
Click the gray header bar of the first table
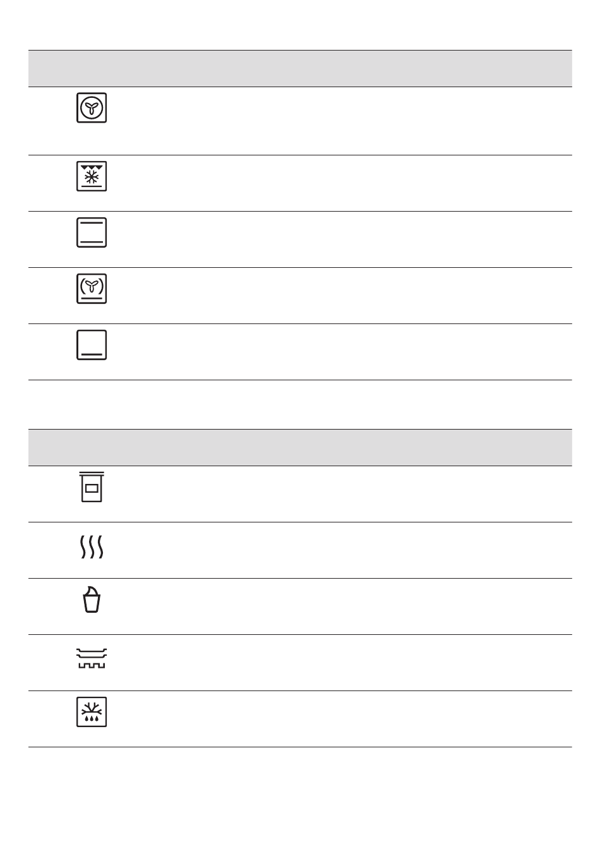pyautogui.click(x=300, y=68)
